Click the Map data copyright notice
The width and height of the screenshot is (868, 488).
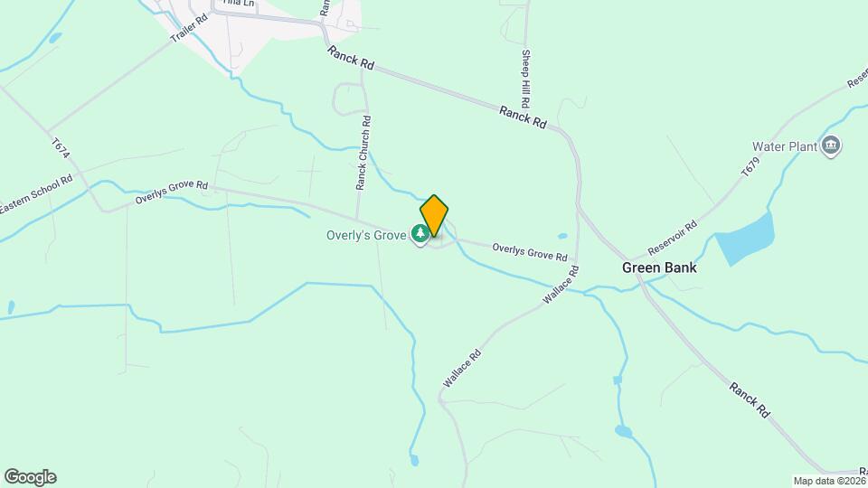tap(829, 482)
